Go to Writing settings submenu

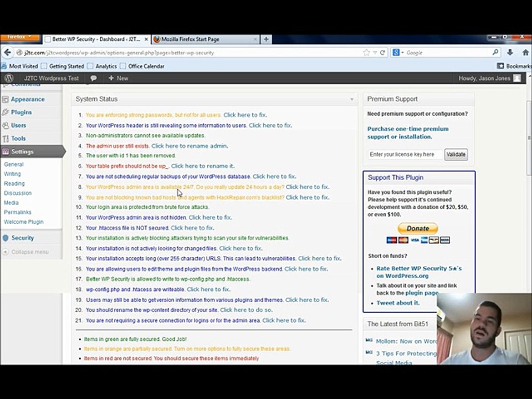pyautogui.click(x=12, y=173)
